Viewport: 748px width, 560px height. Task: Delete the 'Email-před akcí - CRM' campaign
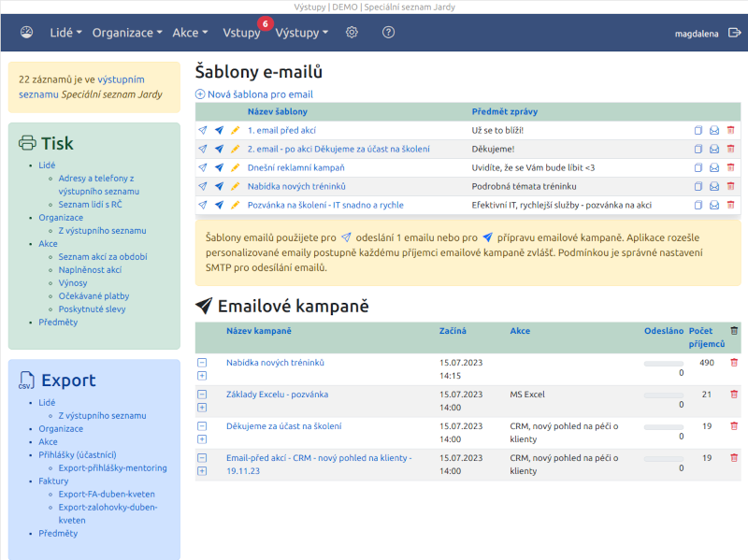(x=734, y=458)
